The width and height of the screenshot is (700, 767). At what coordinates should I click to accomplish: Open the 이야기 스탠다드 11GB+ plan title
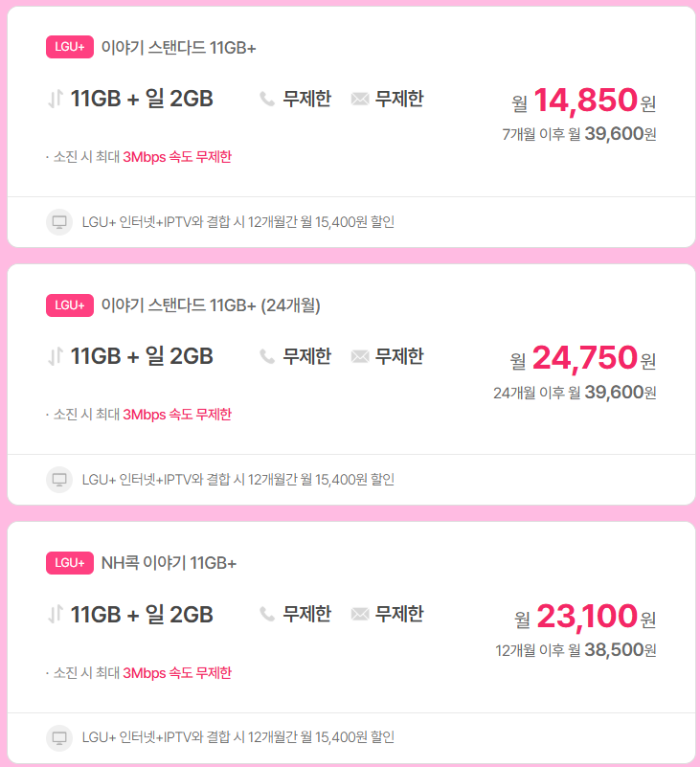coord(177,46)
